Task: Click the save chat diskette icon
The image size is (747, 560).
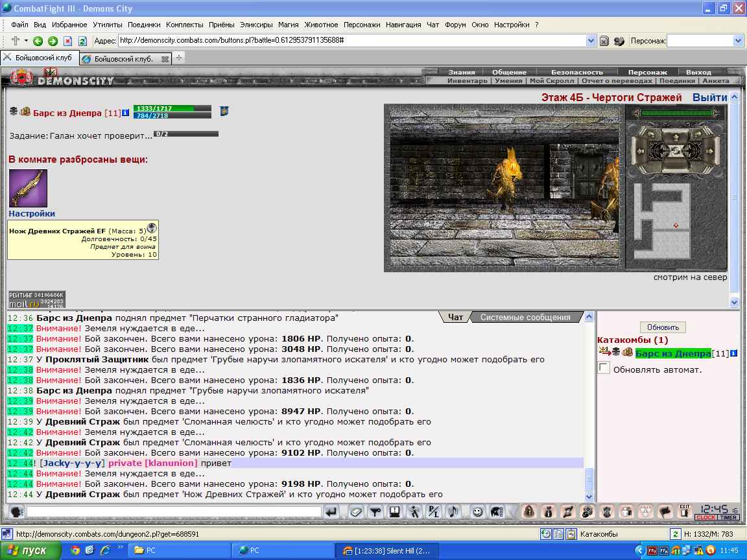Action: (x=394, y=512)
